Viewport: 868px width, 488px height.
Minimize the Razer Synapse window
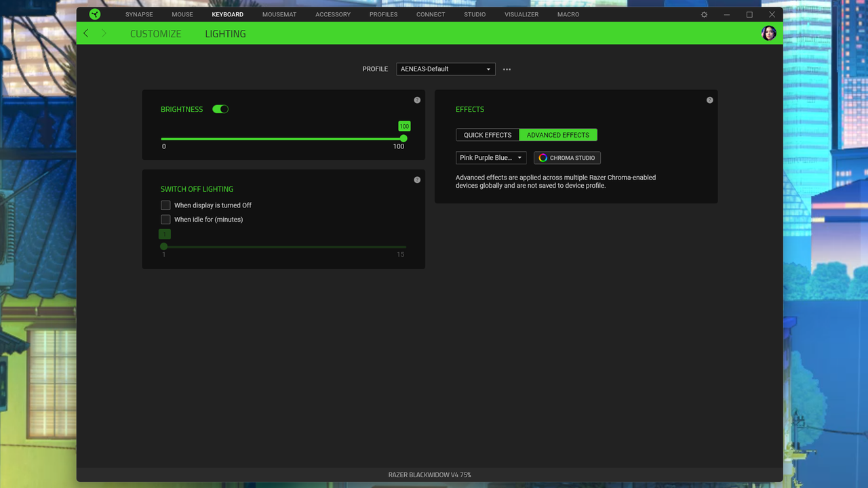click(x=727, y=14)
